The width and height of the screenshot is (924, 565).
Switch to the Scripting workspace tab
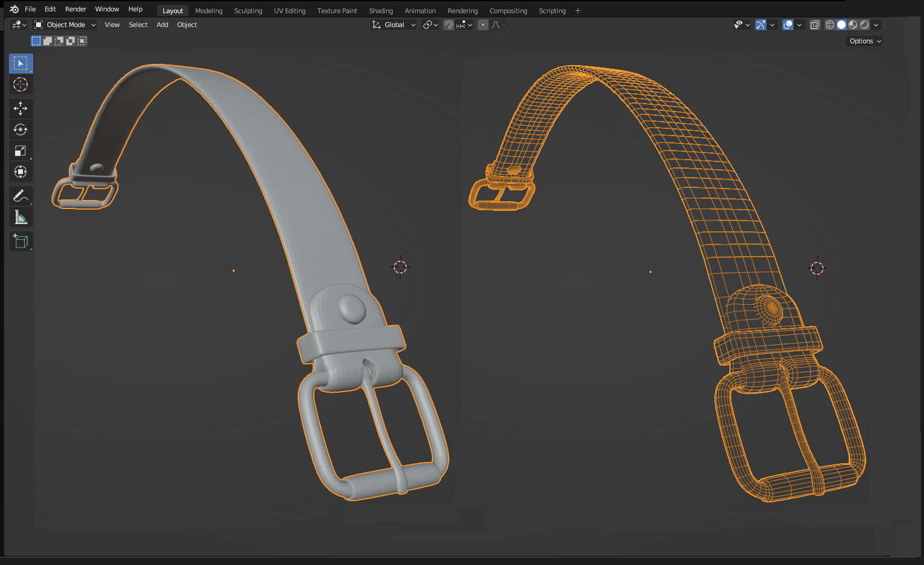(552, 11)
